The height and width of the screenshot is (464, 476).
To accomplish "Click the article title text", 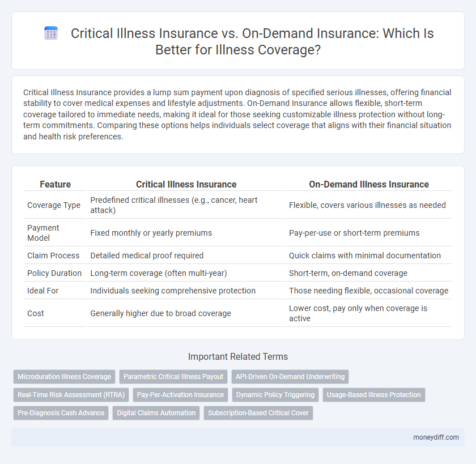I will click(x=252, y=41).
